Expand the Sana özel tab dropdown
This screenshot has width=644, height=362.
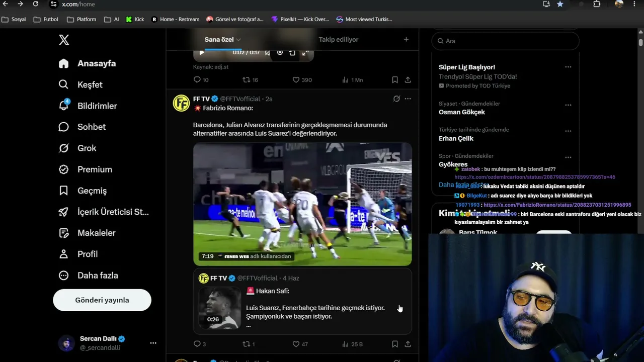pos(238,40)
